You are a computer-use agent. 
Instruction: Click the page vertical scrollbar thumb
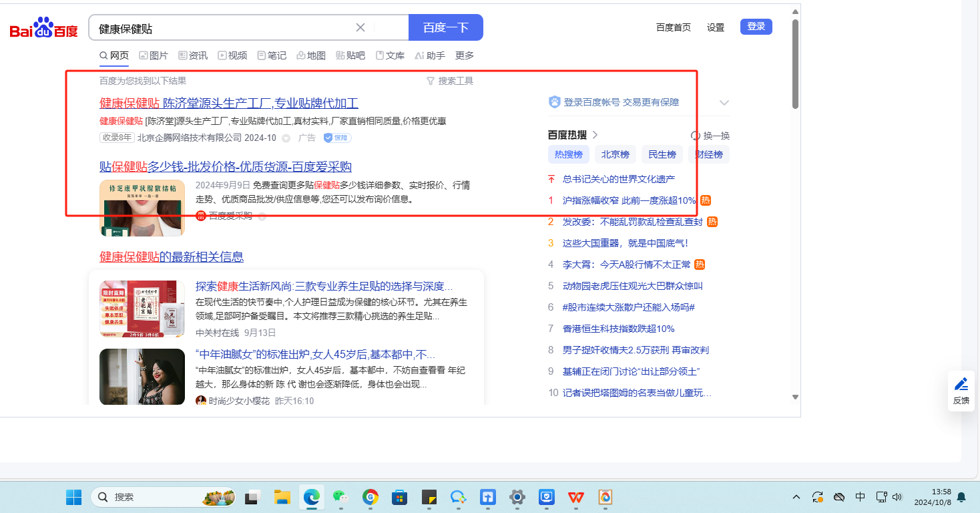click(795, 63)
